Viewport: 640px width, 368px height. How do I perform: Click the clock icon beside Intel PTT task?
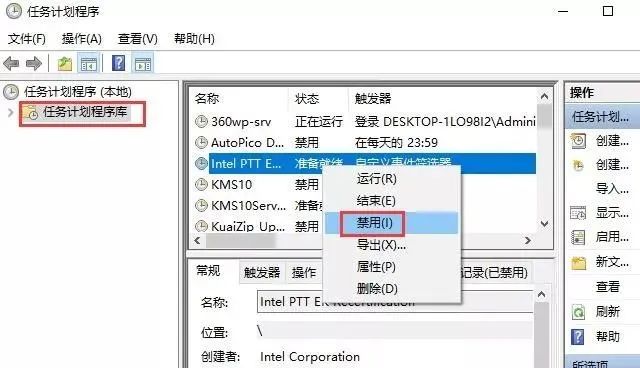pos(201,163)
